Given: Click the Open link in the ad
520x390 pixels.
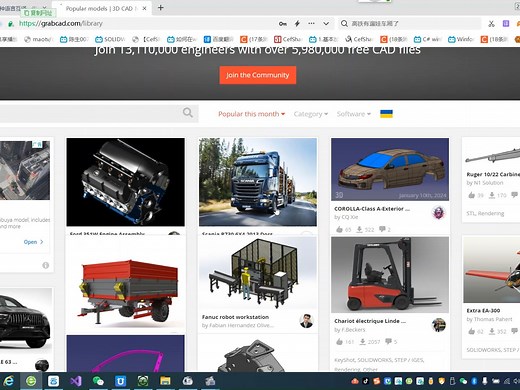Looking at the screenshot, I should [33, 242].
